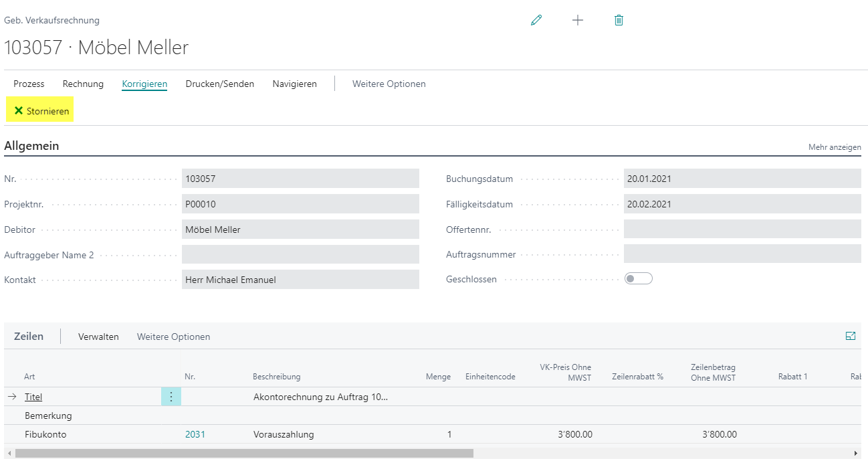Click the page title 103057 · Möbel Meller
868x465 pixels.
point(96,48)
